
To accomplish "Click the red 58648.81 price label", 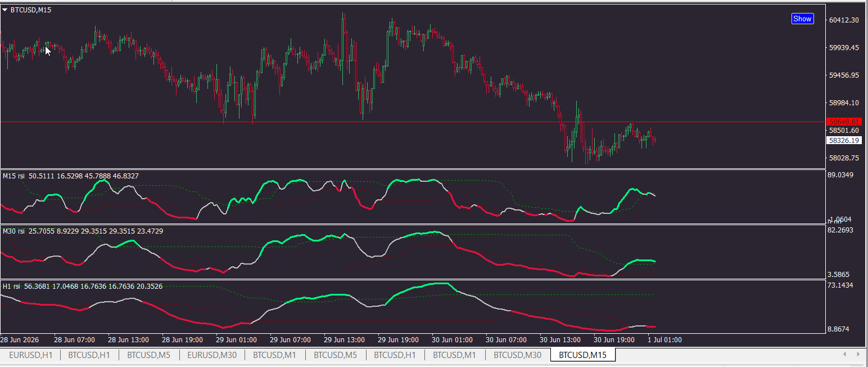I will pyautogui.click(x=844, y=122).
